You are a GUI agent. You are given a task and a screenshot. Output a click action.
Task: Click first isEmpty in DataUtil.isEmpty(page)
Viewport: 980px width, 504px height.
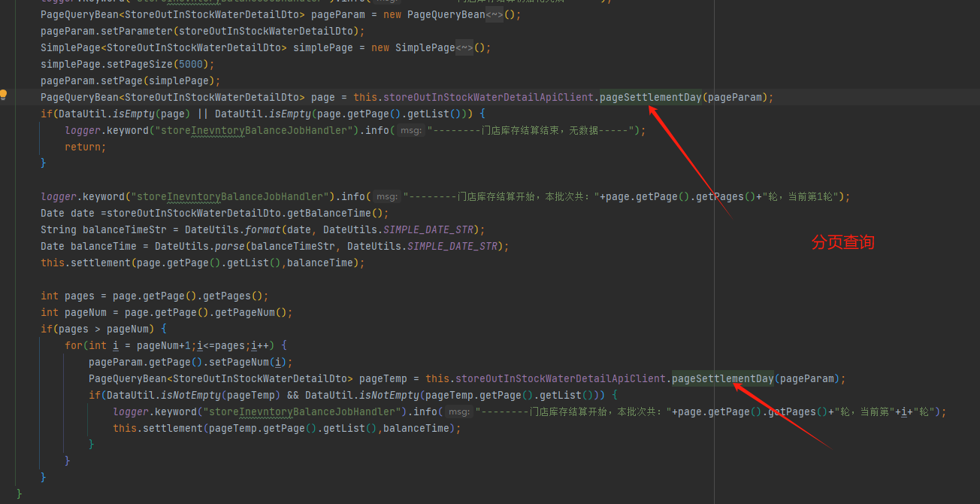point(133,114)
